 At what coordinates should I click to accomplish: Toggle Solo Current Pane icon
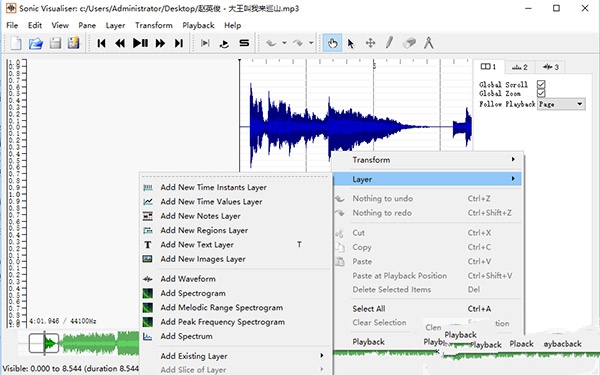point(244,43)
